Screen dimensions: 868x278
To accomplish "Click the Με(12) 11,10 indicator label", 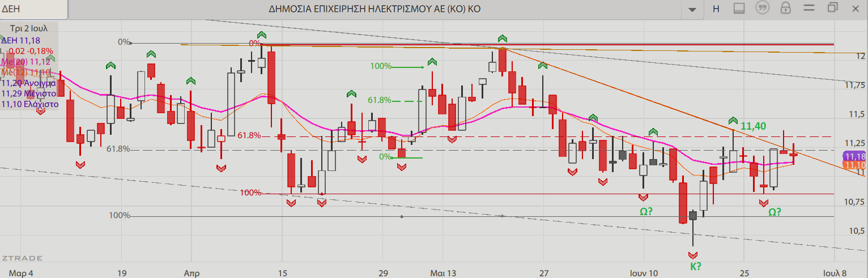I will pos(26,72).
